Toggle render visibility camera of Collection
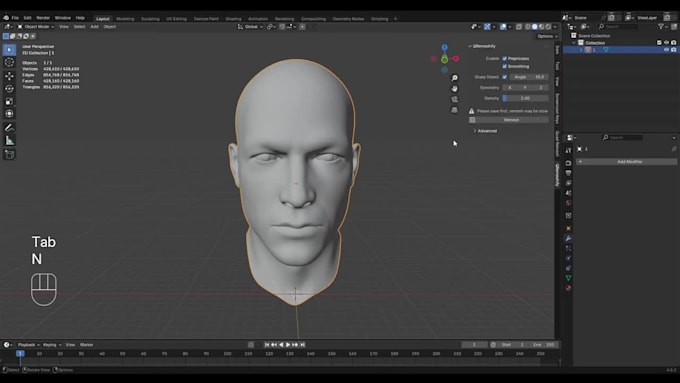The width and height of the screenshot is (680, 383). pyautogui.click(x=673, y=43)
